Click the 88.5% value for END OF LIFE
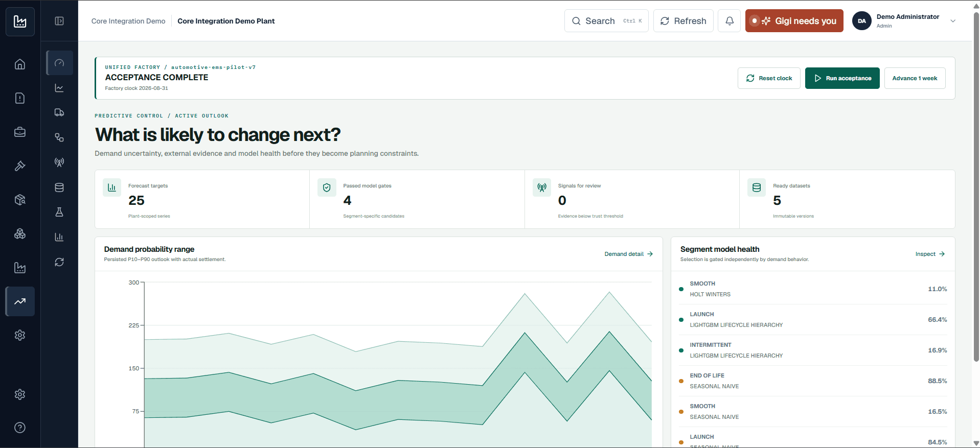Image resolution: width=980 pixels, height=448 pixels. [x=938, y=381]
